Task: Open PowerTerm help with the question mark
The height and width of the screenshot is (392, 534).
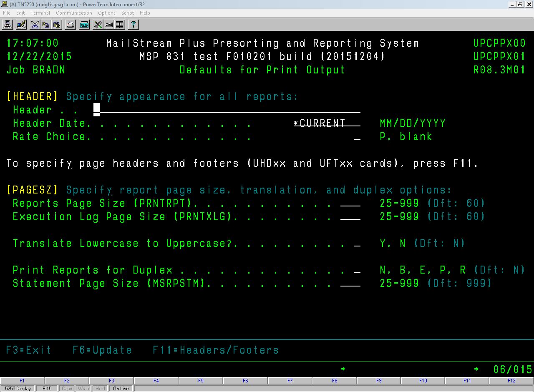Action: click(133, 25)
